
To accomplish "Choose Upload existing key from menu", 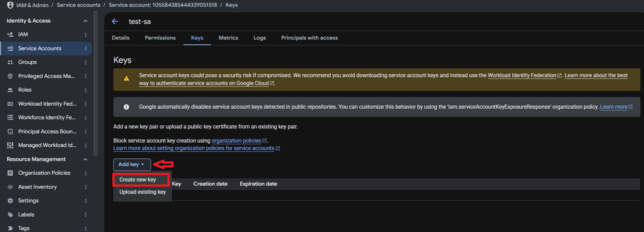I will click(x=142, y=192).
